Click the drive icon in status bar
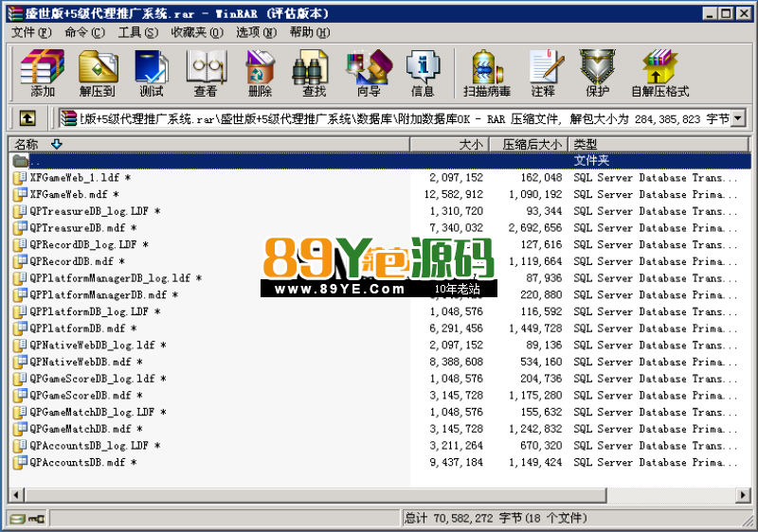The image size is (758, 532). (x=17, y=519)
